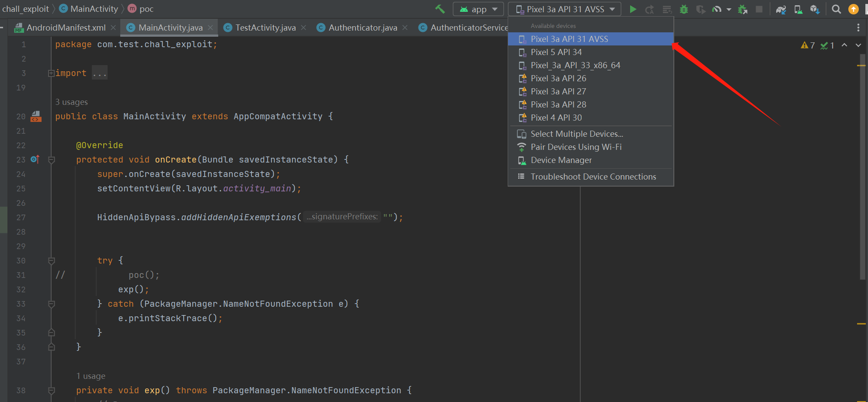
Task: Open the Pixel 3a API 31 AVSS device selector
Action: click(565, 9)
